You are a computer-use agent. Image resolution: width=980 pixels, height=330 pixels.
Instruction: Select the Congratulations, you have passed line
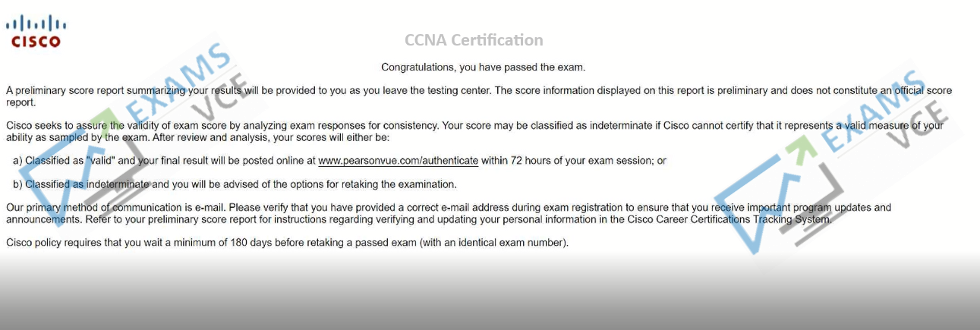point(483,68)
